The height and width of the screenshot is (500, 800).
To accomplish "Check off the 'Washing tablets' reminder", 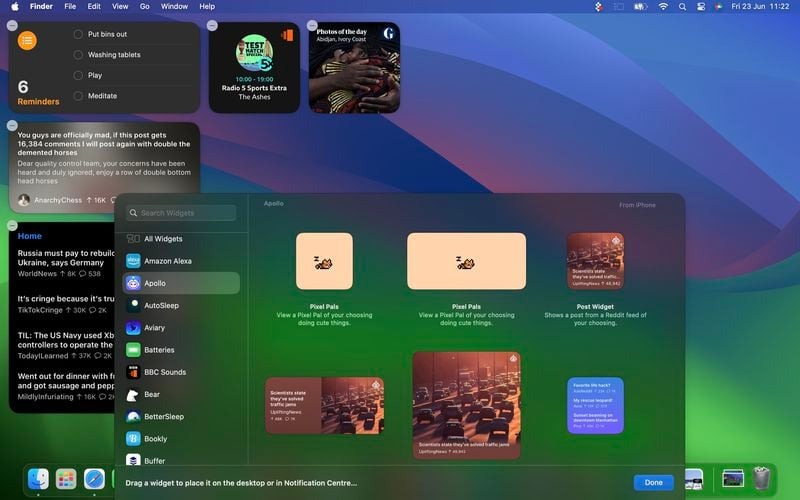I will pyautogui.click(x=78, y=55).
